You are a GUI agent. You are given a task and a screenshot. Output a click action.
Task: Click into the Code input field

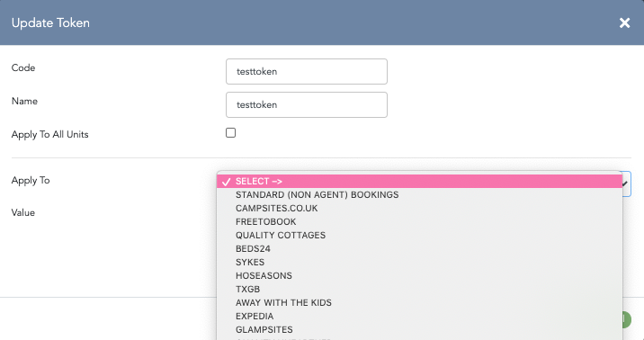[x=307, y=71]
